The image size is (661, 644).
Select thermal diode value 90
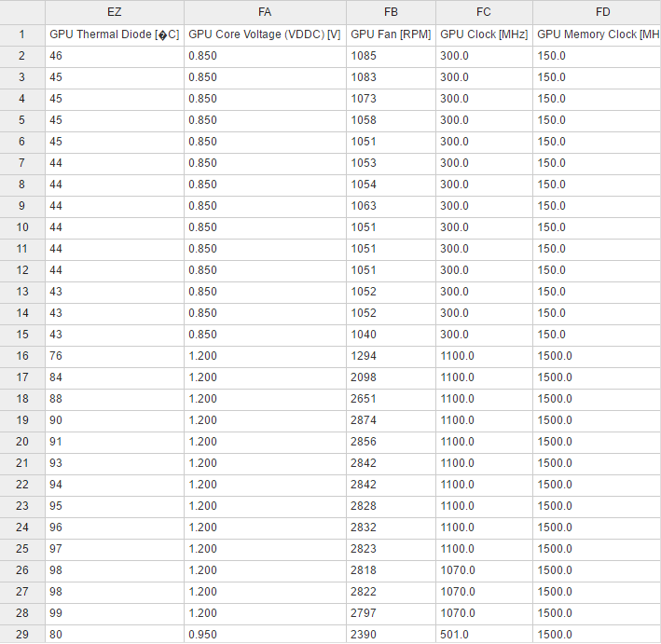[115, 420]
